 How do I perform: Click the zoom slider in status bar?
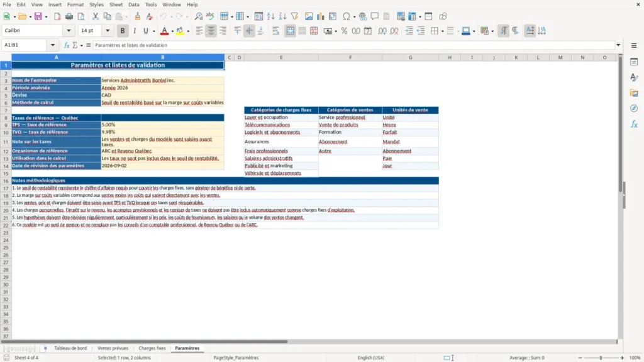pyautogui.click(x=601, y=358)
